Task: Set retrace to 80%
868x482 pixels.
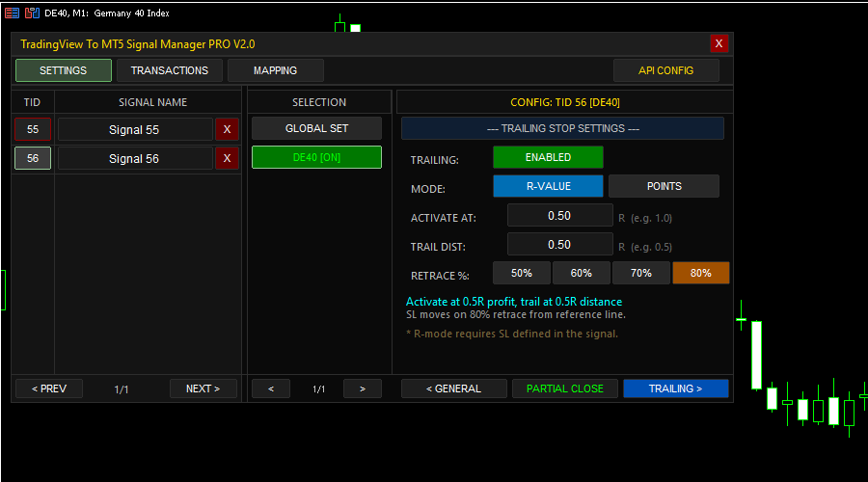Action: tap(701, 273)
